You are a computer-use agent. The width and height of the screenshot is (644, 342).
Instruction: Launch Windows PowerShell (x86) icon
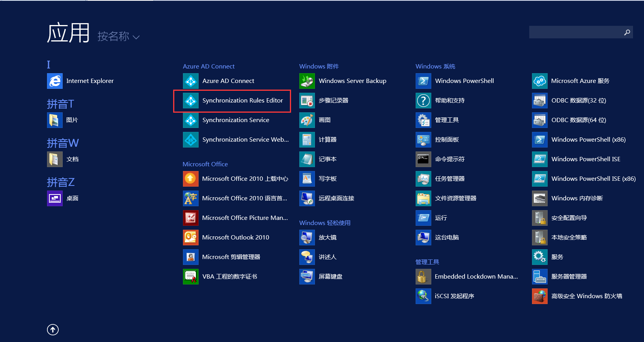pos(540,140)
